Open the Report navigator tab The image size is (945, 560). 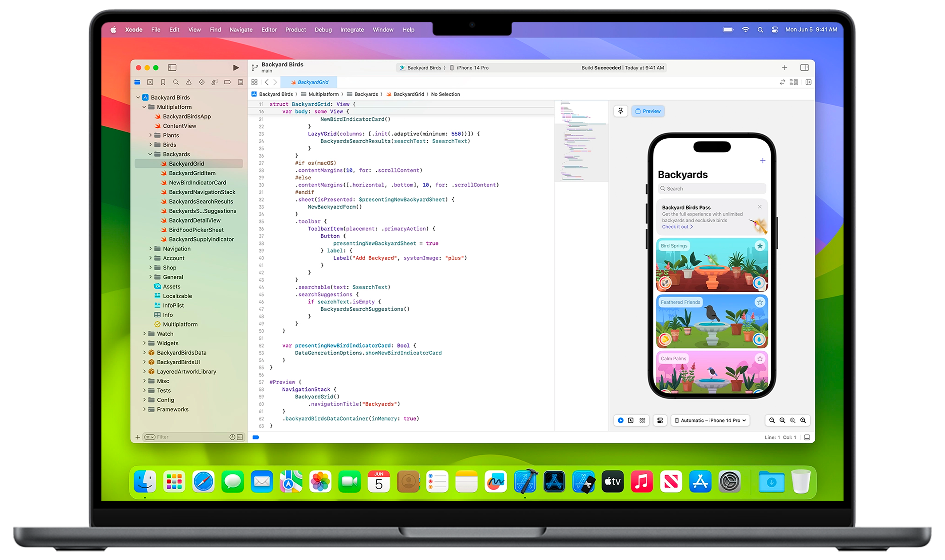[240, 82]
